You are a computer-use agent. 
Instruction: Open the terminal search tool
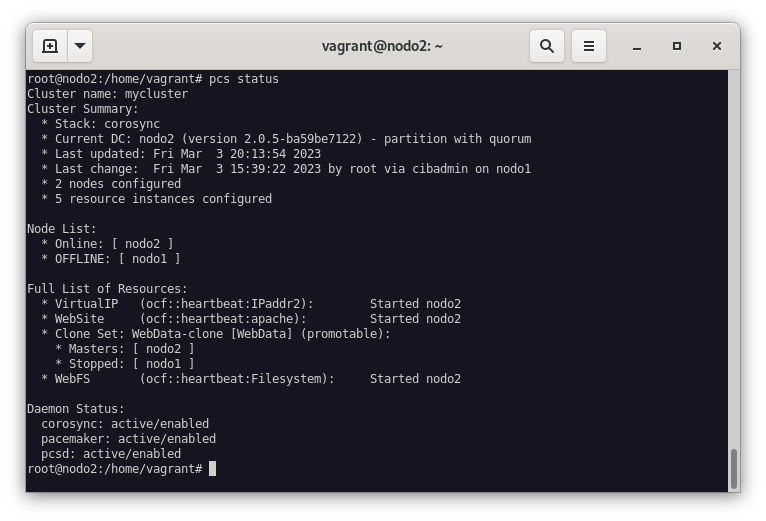tap(547, 46)
